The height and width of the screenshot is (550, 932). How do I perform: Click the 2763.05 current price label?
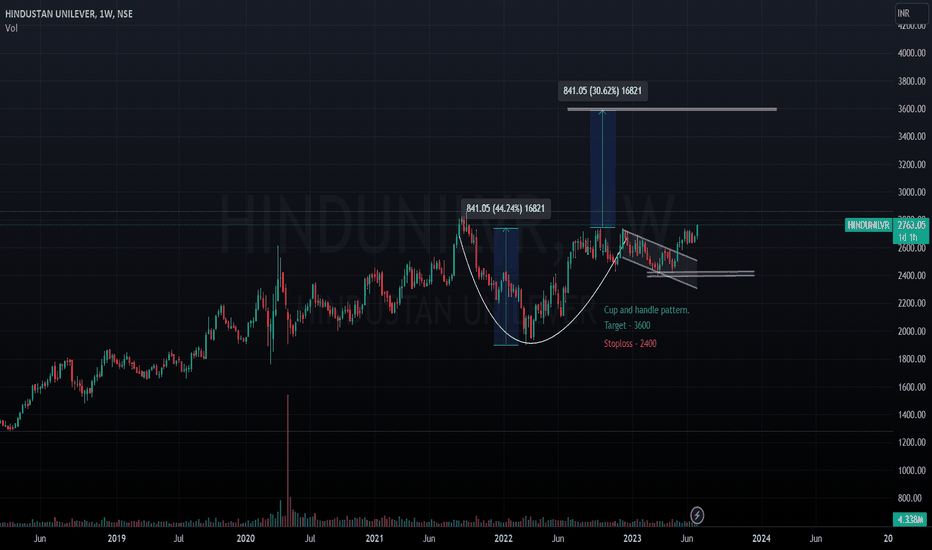pos(911,225)
